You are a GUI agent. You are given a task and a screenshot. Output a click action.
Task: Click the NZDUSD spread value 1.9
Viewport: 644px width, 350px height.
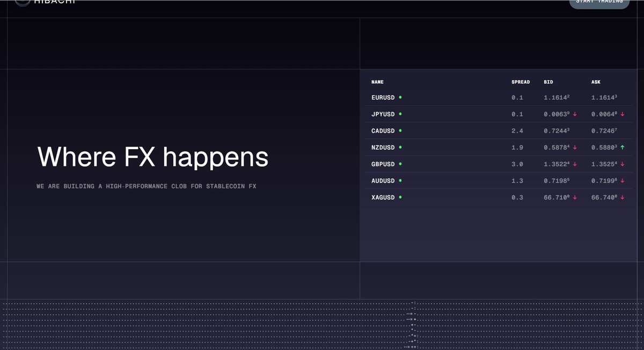(x=517, y=148)
